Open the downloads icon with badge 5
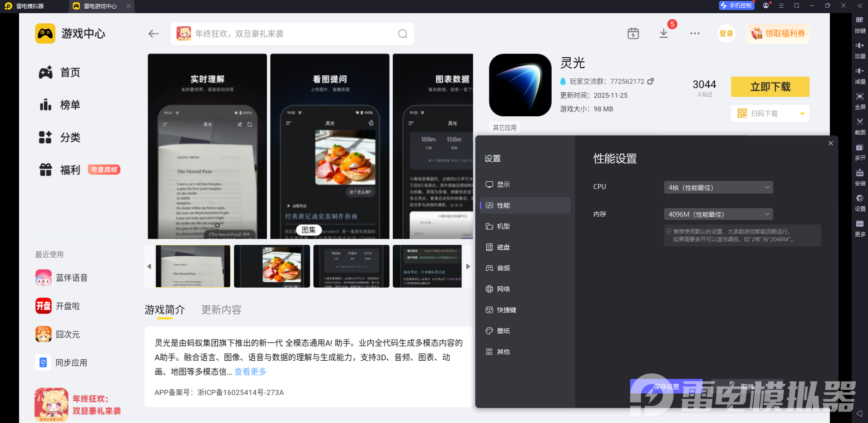This screenshot has height=423, width=868. 664,33
